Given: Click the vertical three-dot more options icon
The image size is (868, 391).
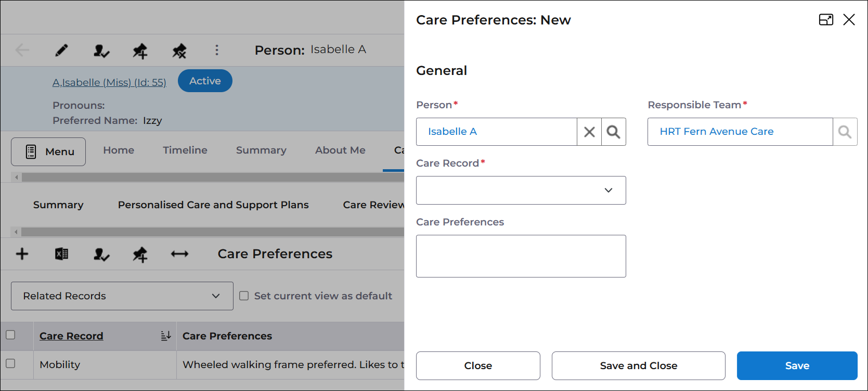Looking at the screenshot, I should point(217,50).
